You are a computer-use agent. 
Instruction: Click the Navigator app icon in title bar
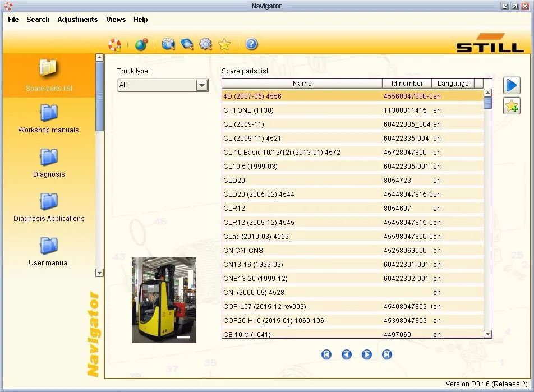point(8,6)
